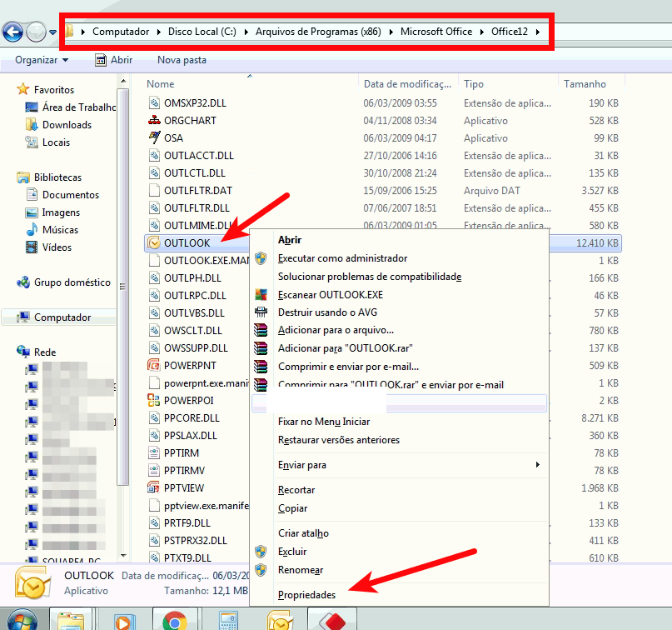Select the OUTLOOK application icon in list
Image resolution: width=672 pixels, height=630 pixels.
tap(154, 242)
